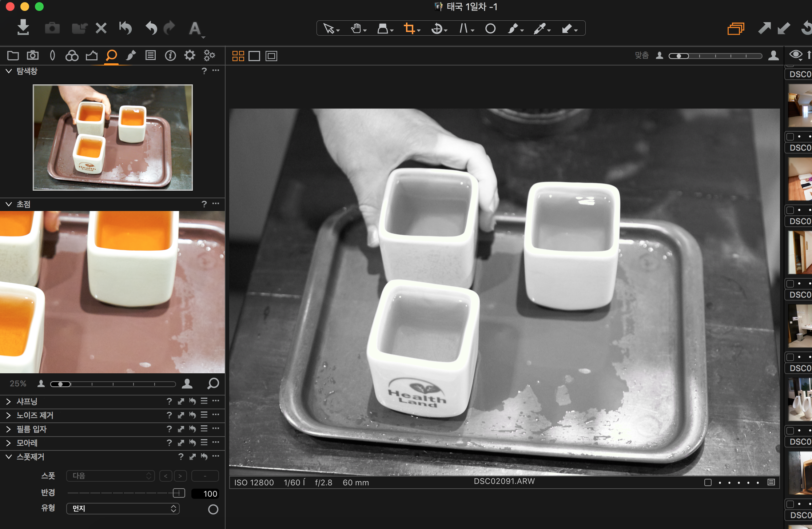Expand the 노이즈 제거 panel
This screenshot has width=812, height=529.
[x=8, y=415]
